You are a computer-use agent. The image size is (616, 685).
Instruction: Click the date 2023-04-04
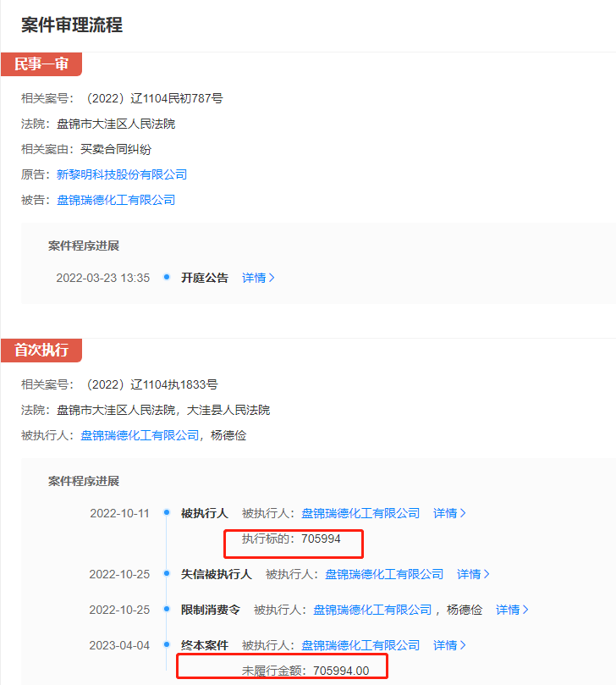point(119,646)
